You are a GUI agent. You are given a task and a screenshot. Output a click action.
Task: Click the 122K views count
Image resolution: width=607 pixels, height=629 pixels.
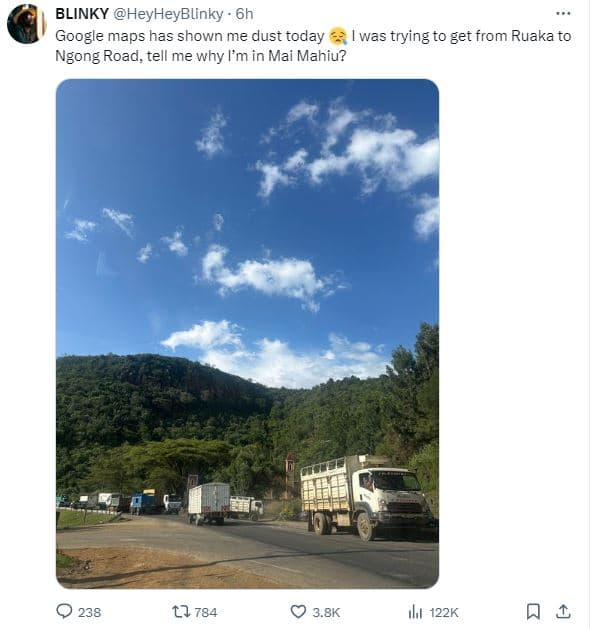click(444, 612)
